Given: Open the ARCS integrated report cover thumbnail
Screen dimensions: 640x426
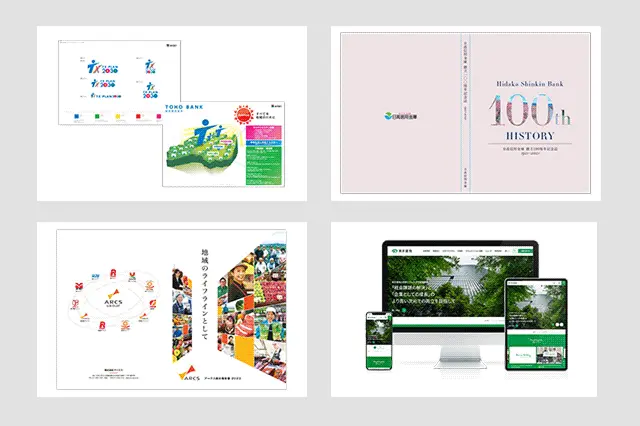Looking at the screenshot, I should [x=171, y=309].
